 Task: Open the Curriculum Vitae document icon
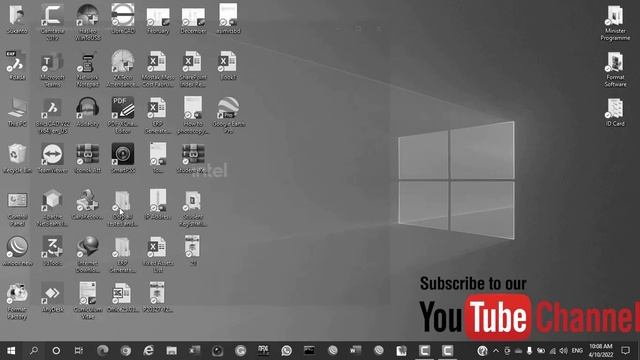point(87,301)
